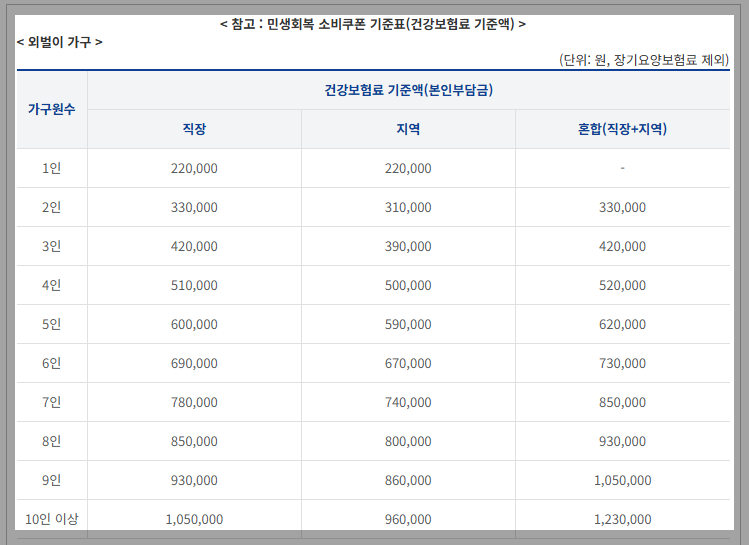This screenshot has height=545, width=749.
Task: Select the '3인' row label
Action: pos(52,246)
